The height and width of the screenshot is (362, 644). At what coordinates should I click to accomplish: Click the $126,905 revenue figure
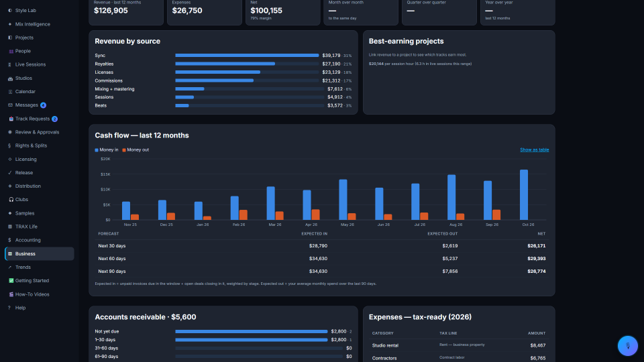111,11
